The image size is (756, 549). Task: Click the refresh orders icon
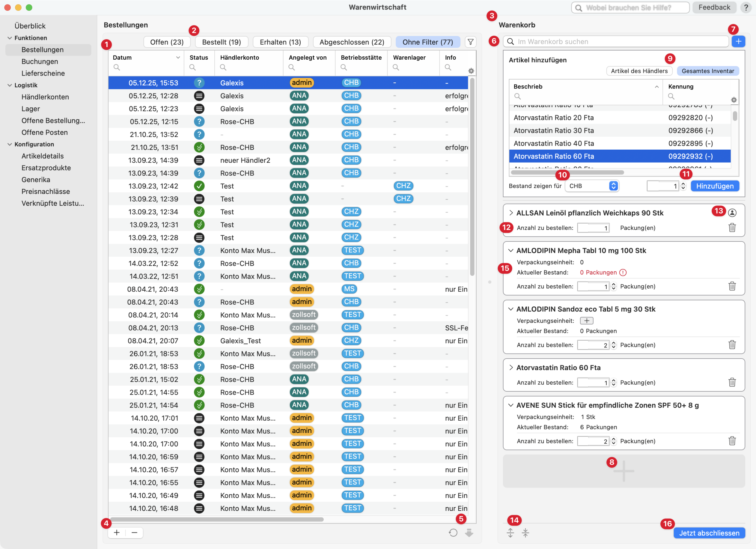point(453,532)
